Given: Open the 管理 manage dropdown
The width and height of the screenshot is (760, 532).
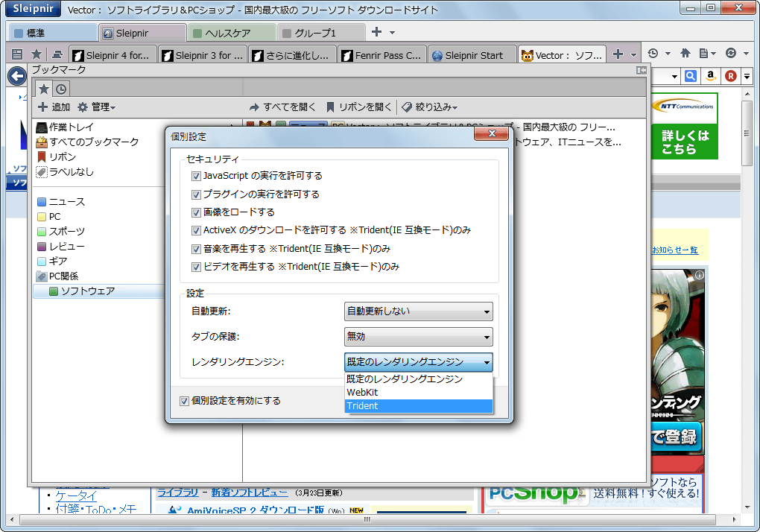Looking at the screenshot, I should click(97, 107).
